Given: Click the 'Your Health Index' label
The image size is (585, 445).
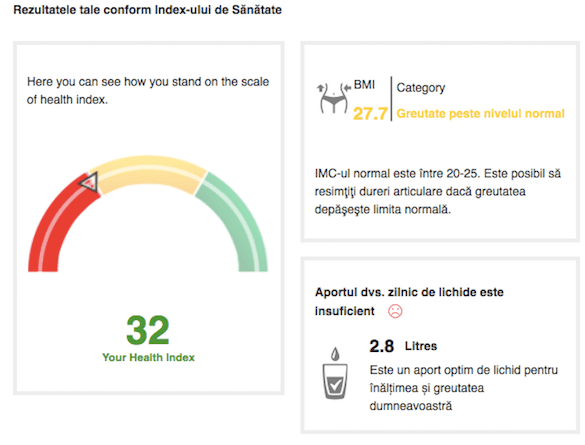Looking at the screenshot, I should point(148,357).
